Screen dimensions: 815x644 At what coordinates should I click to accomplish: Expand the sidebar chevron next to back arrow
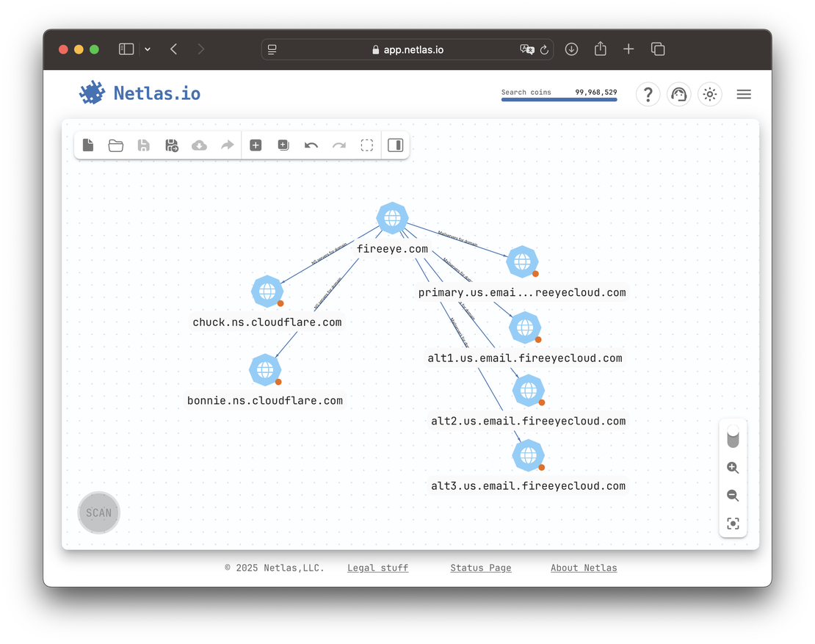pyautogui.click(x=147, y=48)
